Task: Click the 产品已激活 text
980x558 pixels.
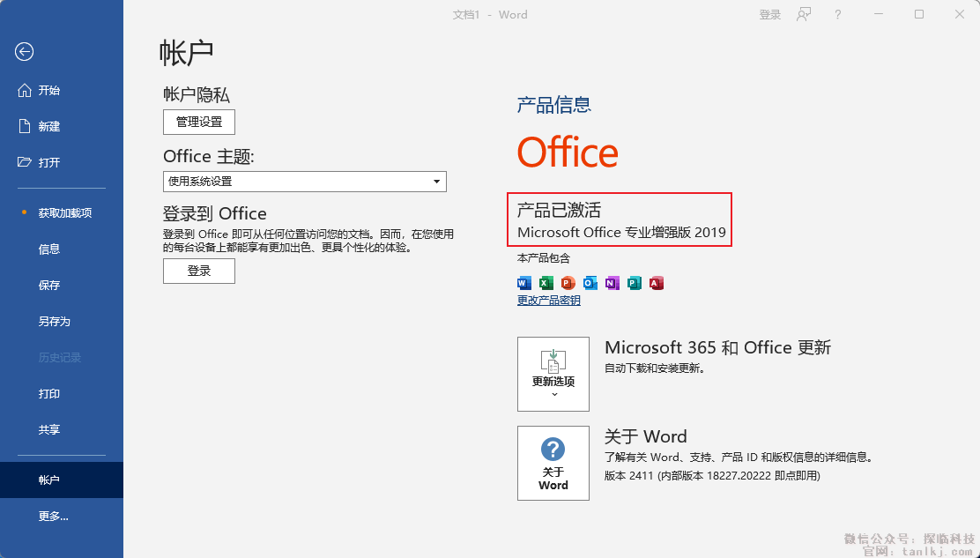Action: point(559,210)
